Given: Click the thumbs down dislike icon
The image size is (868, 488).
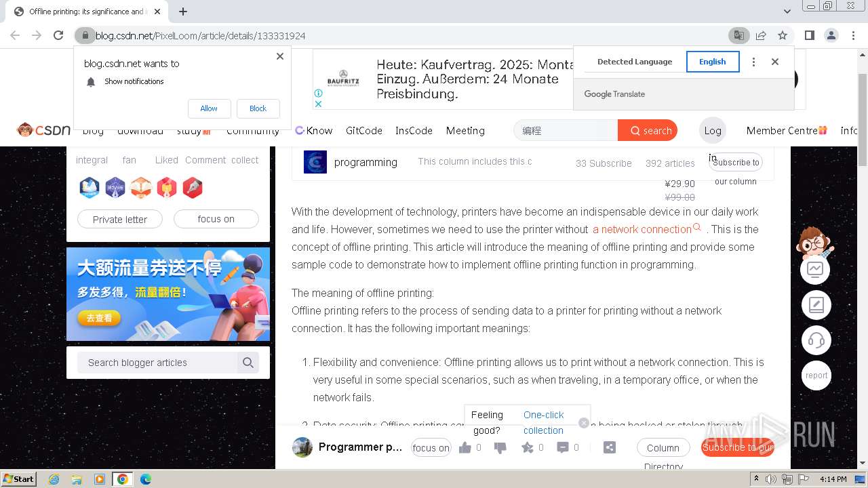Looking at the screenshot, I should [x=500, y=447].
